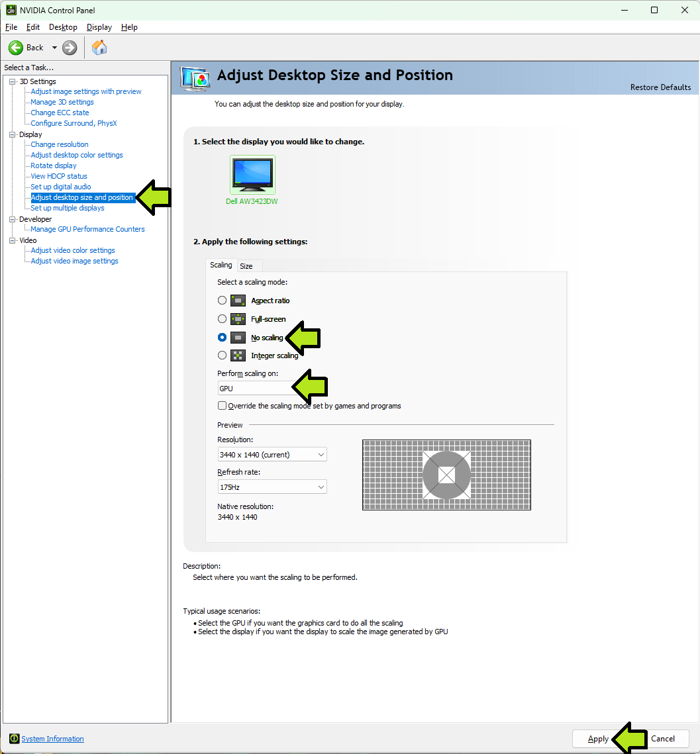700x754 pixels.
Task: Click the green Back arrow icon
Action: (15, 48)
